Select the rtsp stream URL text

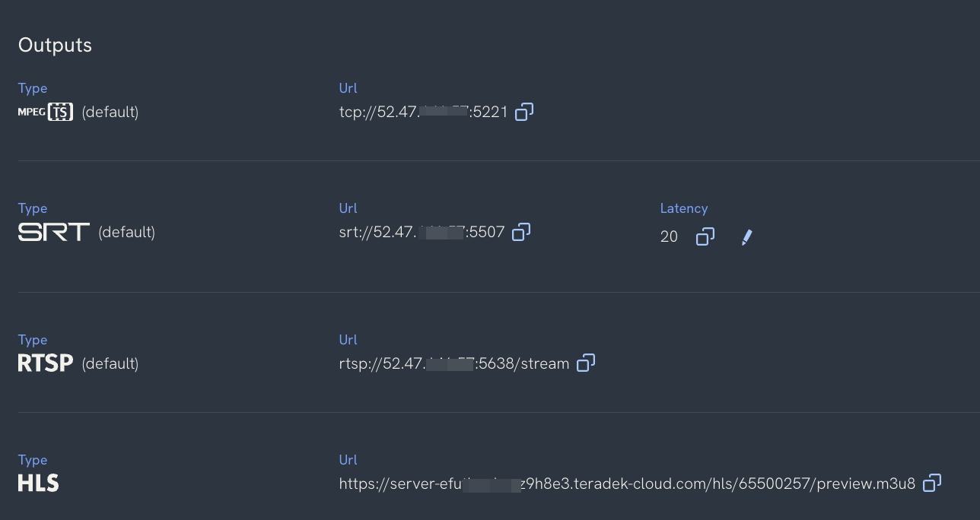[454, 363]
